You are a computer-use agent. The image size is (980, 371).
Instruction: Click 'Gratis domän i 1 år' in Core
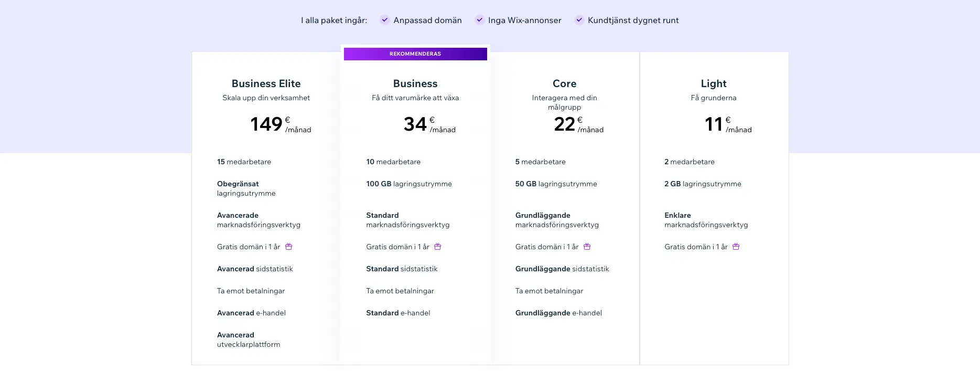point(547,247)
